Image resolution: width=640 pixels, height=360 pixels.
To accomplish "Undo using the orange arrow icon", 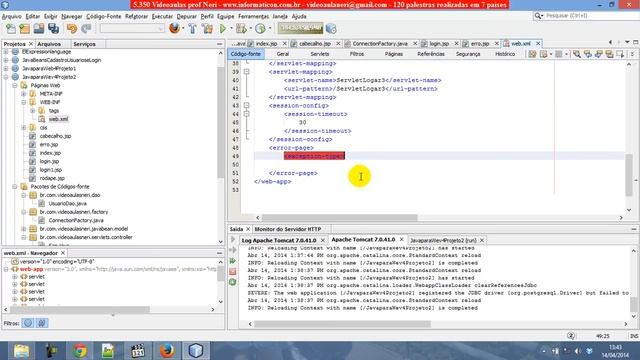I will tap(72, 29).
